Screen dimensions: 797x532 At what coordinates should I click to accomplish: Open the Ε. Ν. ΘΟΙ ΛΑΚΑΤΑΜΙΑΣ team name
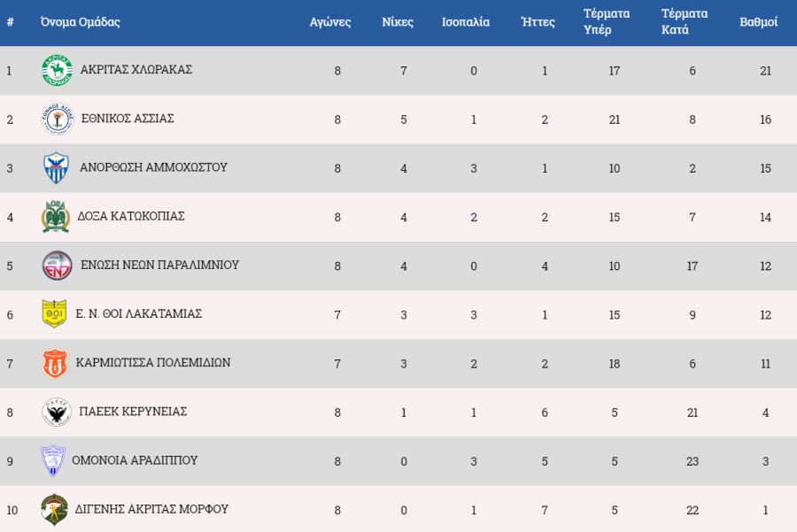pos(139,313)
